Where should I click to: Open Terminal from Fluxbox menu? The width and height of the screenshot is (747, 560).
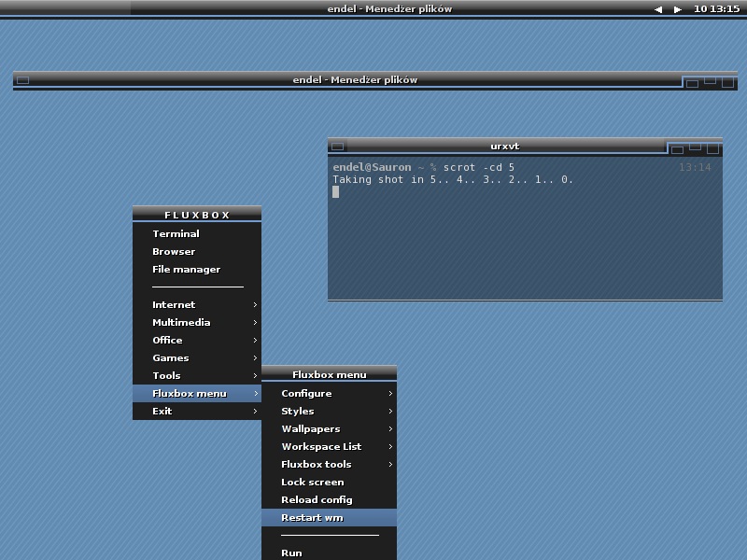point(197,234)
